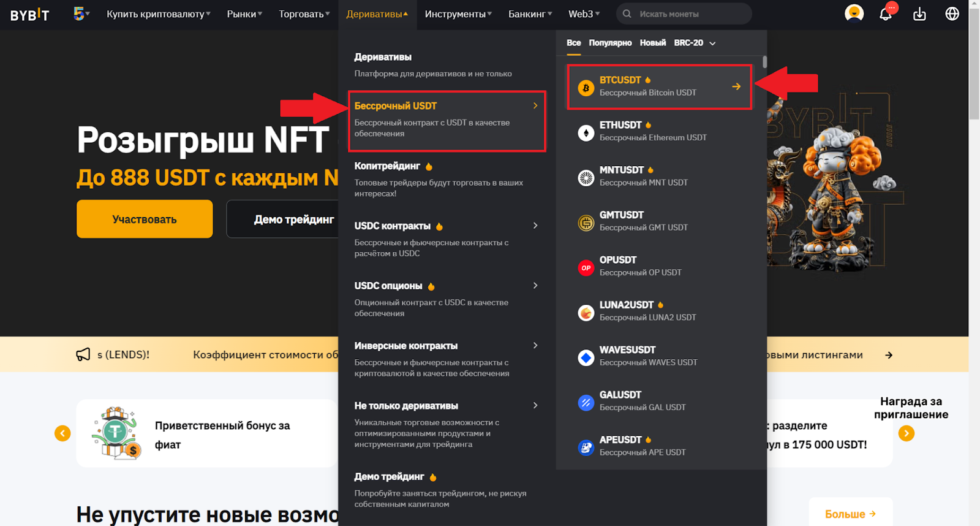This screenshot has width=980, height=526.
Task: Open Копитрейдинг menu entry
Action: point(447,180)
